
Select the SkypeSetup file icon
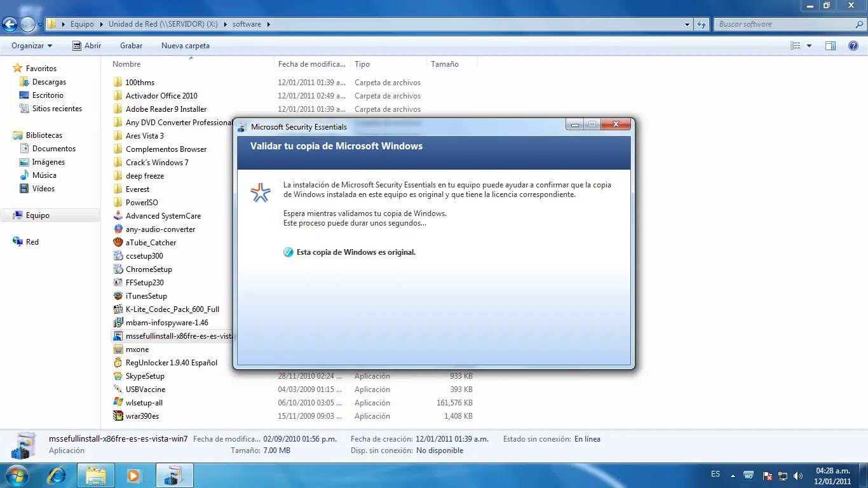point(118,376)
